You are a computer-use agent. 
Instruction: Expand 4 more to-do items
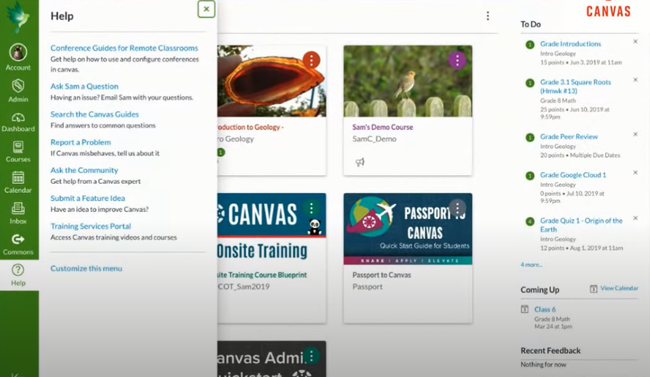pyautogui.click(x=531, y=265)
